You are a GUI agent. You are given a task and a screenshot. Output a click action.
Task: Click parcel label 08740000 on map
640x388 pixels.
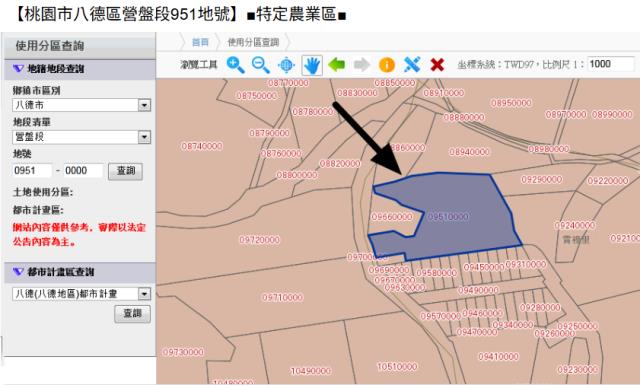202,146
